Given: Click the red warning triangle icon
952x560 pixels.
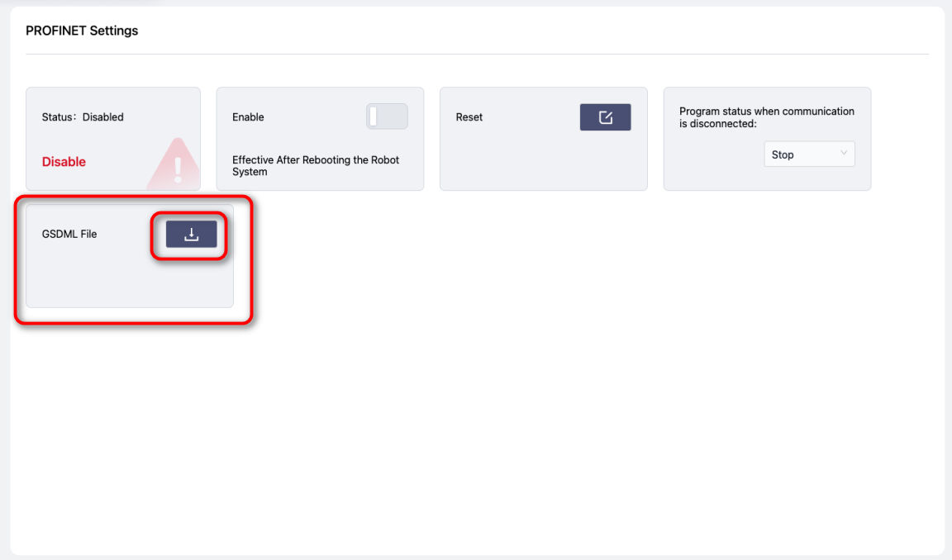Looking at the screenshot, I should point(177,165).
